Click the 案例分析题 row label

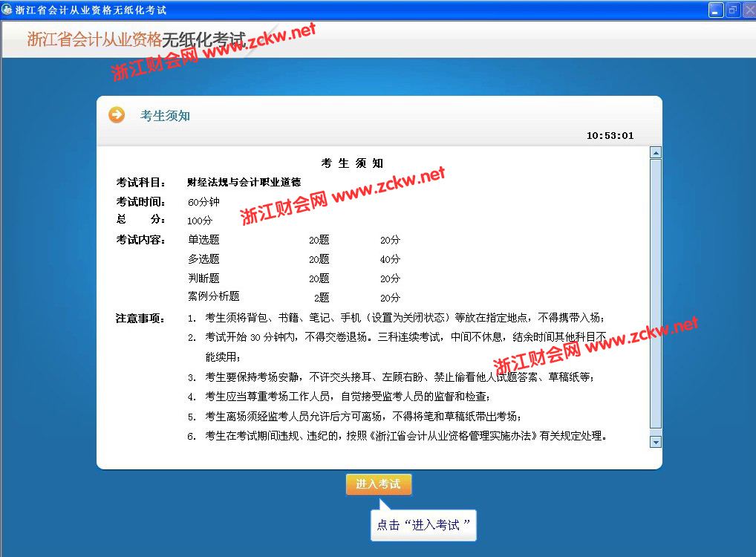click(x=214, y=296)
